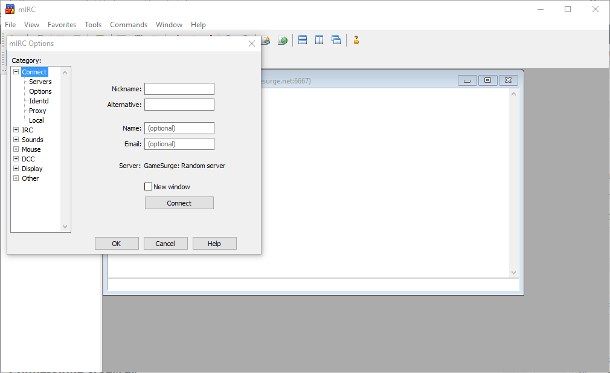Select Other label in category tree
Image resolution: width=610 pixels, height=373 pixels.
(30, 178)
